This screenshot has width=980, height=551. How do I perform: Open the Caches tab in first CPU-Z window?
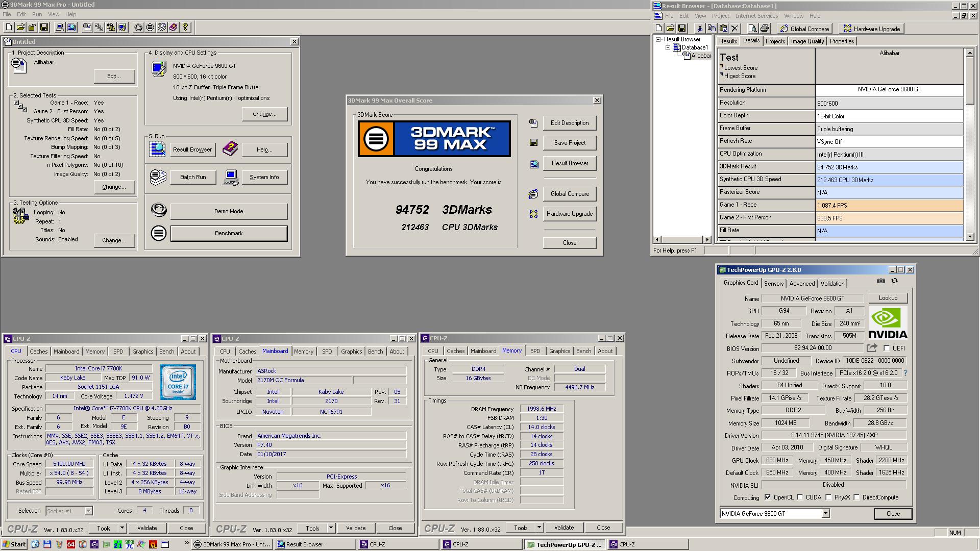pyautogui.click(x=38, y=352)
